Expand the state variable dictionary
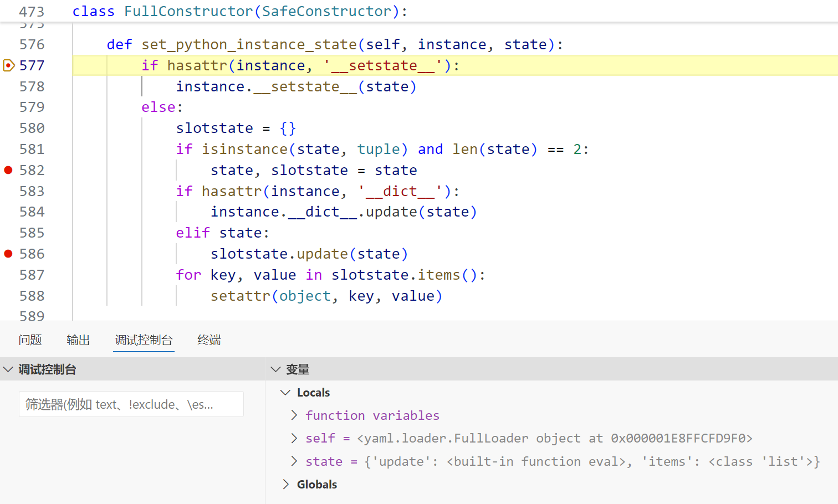This screenshot has width=838, height=504. (x=294, y=461)
